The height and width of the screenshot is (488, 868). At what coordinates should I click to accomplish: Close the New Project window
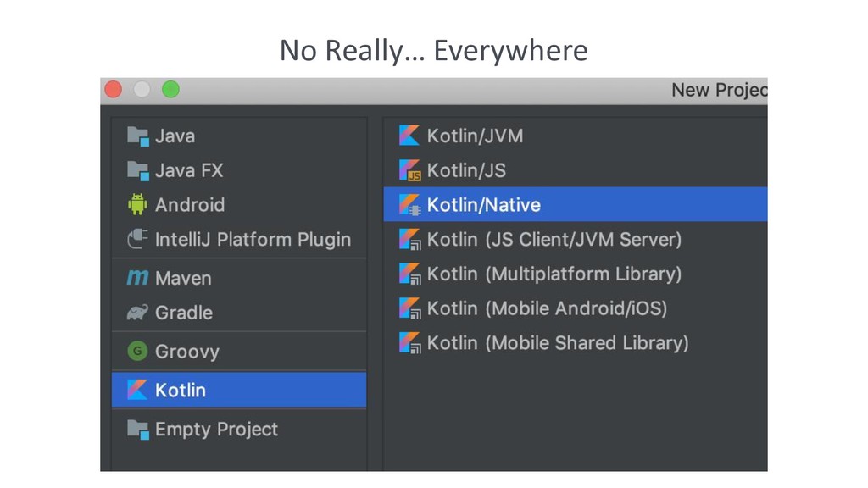[x=114, y=89]
